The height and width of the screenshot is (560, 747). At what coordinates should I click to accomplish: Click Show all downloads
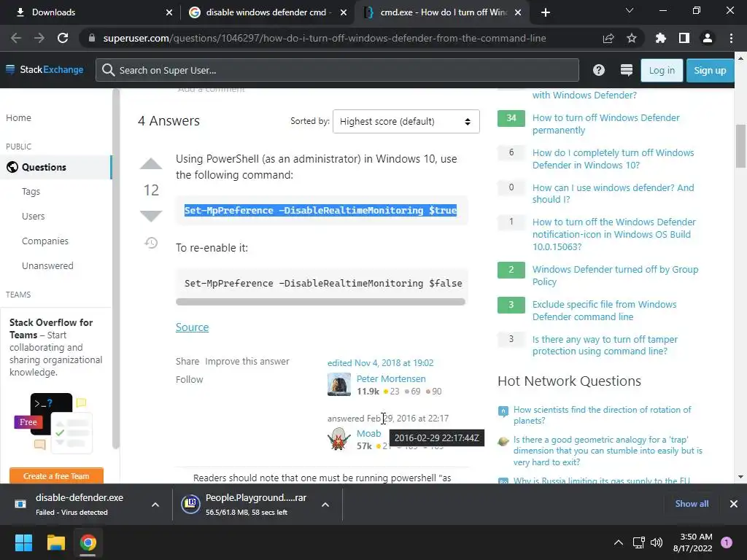tap(692, 504)
